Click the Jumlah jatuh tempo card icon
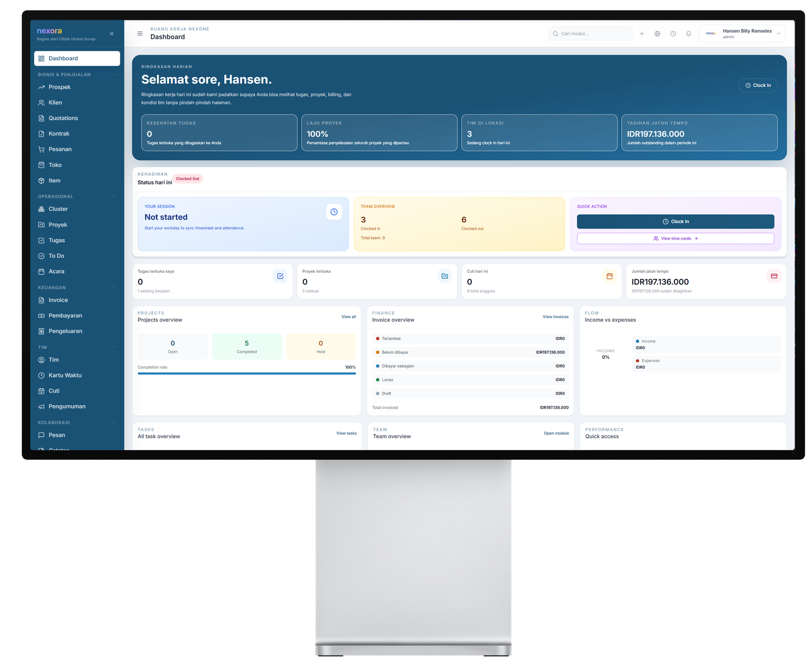812x662 pixels. [x=774, y=276]
